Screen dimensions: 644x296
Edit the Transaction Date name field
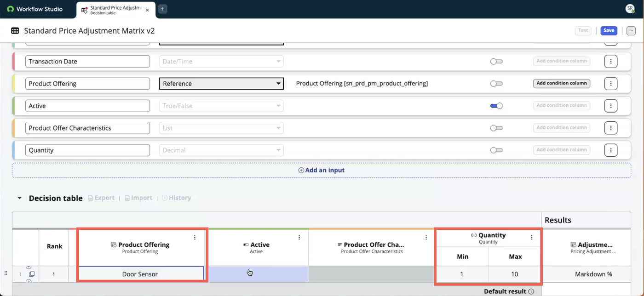tap(87, 61)
